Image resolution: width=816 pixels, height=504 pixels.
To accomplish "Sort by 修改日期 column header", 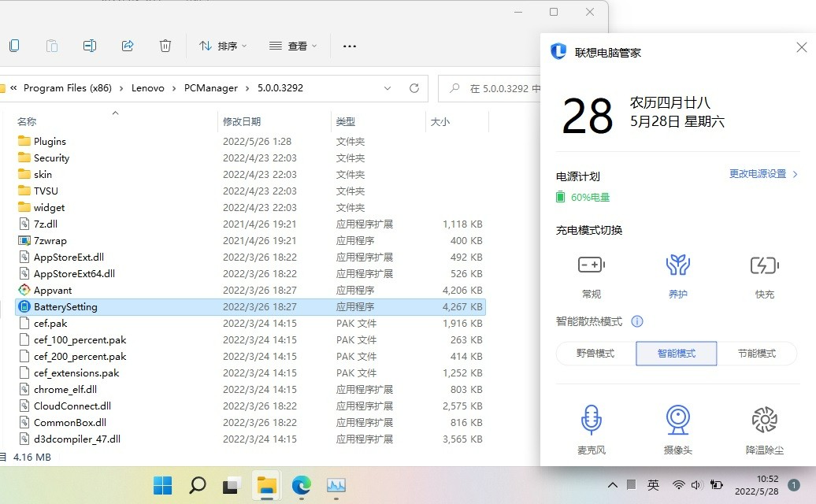I will tap(242, 122).
